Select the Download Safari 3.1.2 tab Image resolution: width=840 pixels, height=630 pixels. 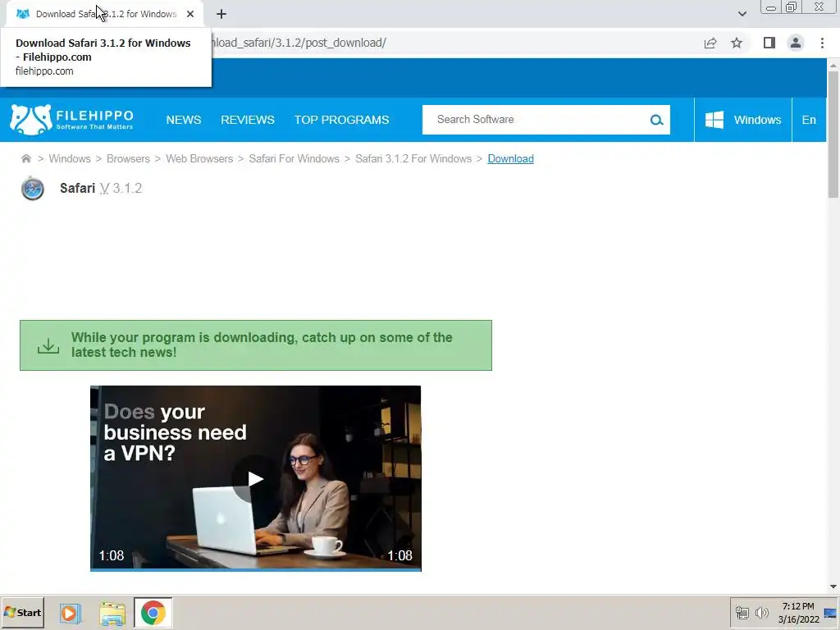[x=106, y=14]
